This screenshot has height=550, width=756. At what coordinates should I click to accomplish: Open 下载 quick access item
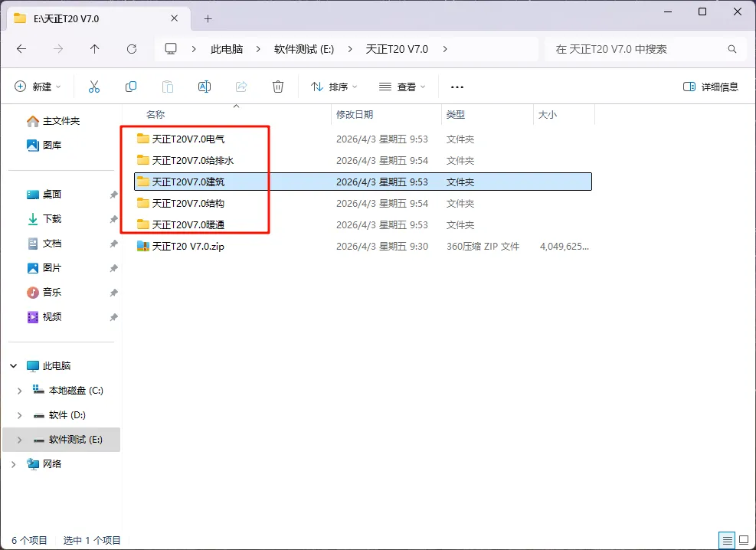[44, 219]
